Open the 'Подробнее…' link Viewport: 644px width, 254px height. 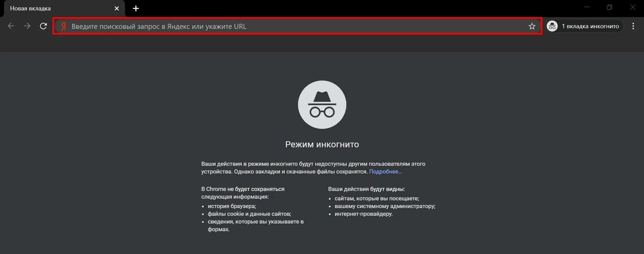[x=385, y=171]
